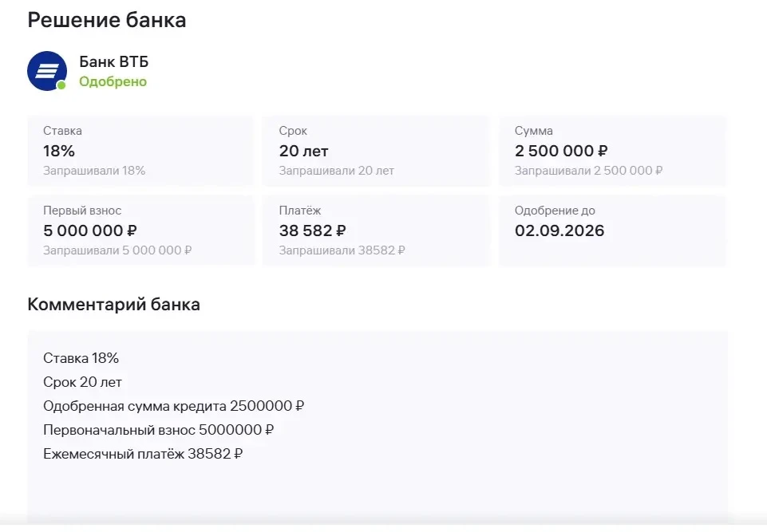Open the Ставка 18% card
Screen dimensions: 767x532
point(141,151)
